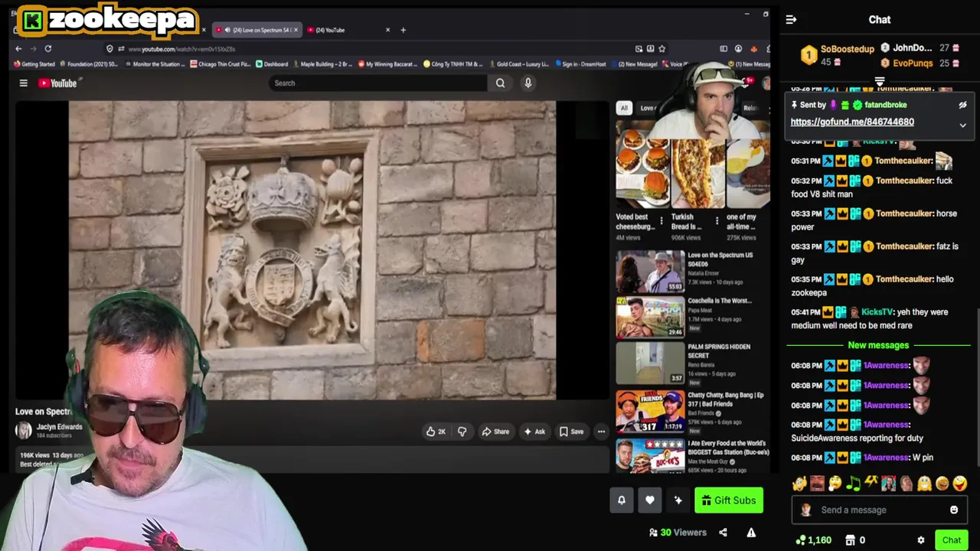The image size is (980, 551).
Task: Switch to the second YouTube browser tab
Action: pyautogui.click(x=348, y=30)
